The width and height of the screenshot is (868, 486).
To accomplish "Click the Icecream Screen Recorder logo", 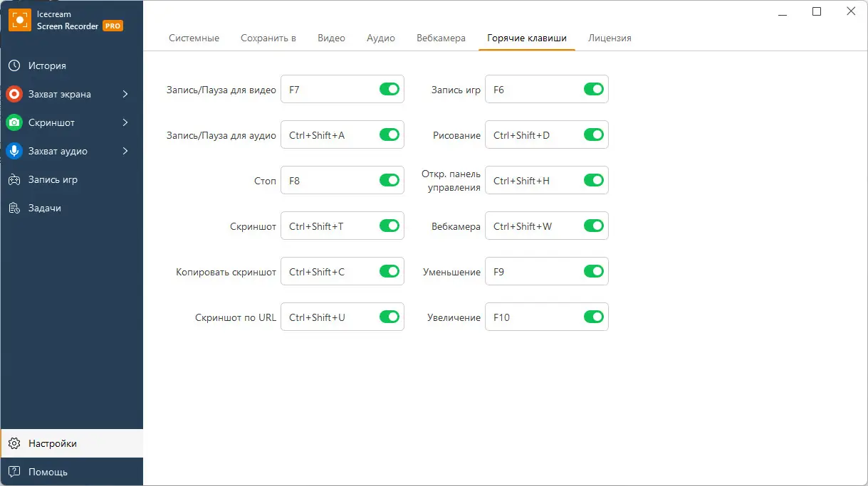I will click(19, 19).
